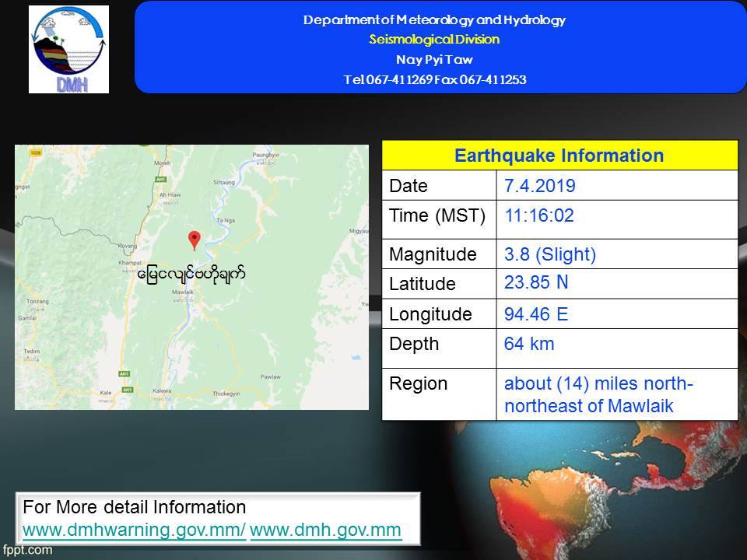Viewport: 747px width, 560px height.
Task: Click the Mawlaik label on the map
Action: coord(181,292)
